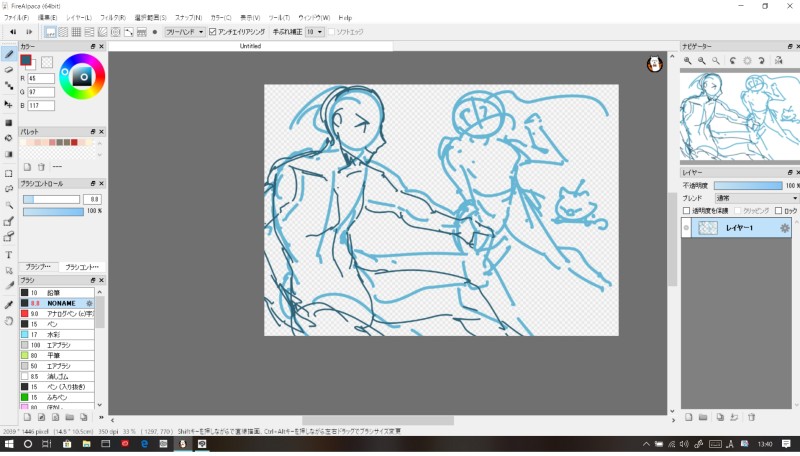
Task: Open the ファイル(F) menu
Action: pyautogui.click(x=16, y=17)
